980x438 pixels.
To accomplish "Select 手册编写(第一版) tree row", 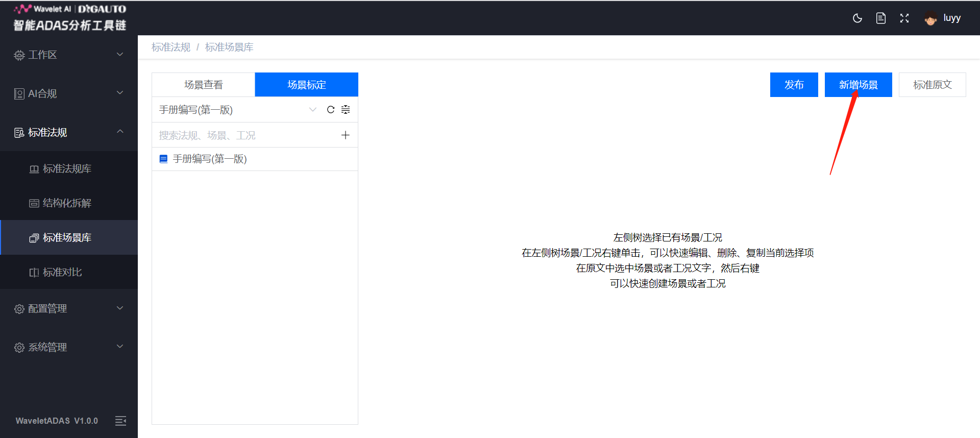I will (255, 159).
